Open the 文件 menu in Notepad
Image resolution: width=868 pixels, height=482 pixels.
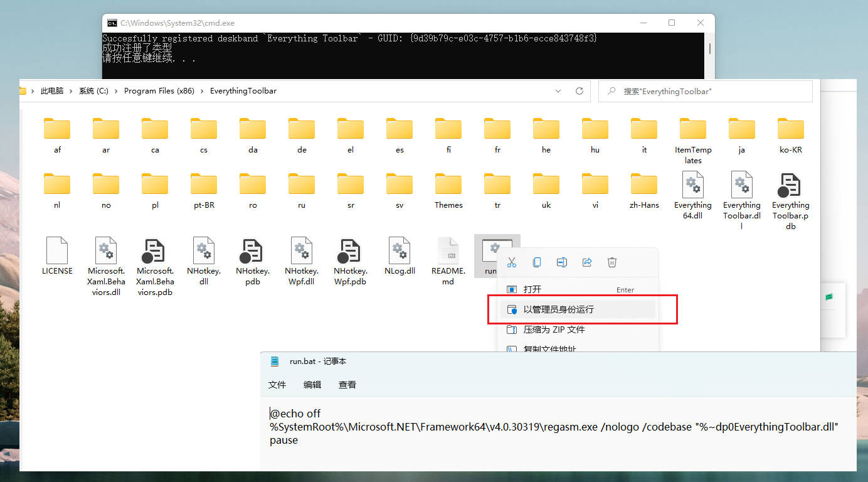click(x=277, y=385)
